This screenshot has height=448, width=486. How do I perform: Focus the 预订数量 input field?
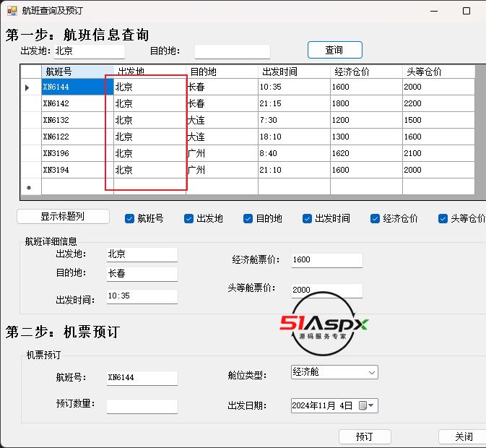click(x=142, y=406)
